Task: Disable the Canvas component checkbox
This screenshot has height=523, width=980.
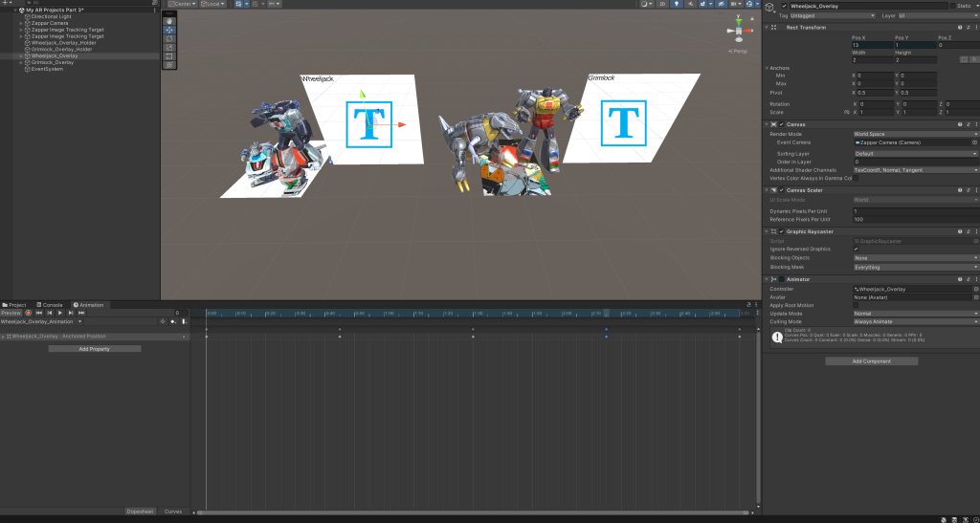Action: [781, 124]
